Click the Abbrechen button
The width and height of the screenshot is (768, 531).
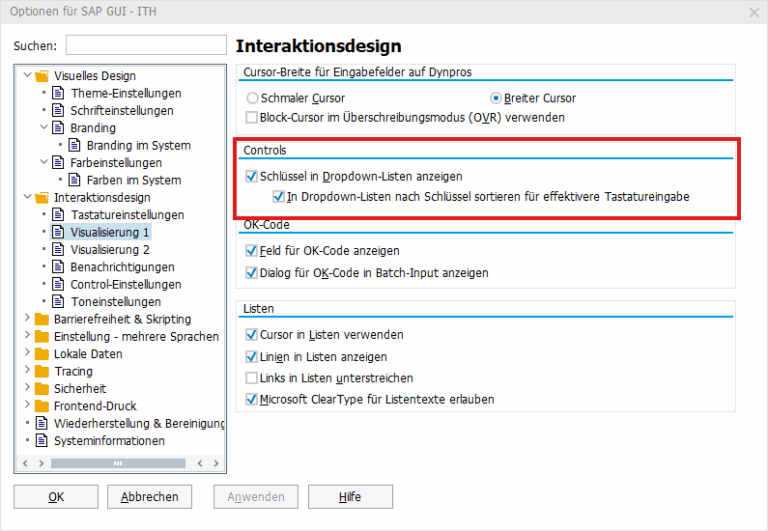click(x=149, y=497)
